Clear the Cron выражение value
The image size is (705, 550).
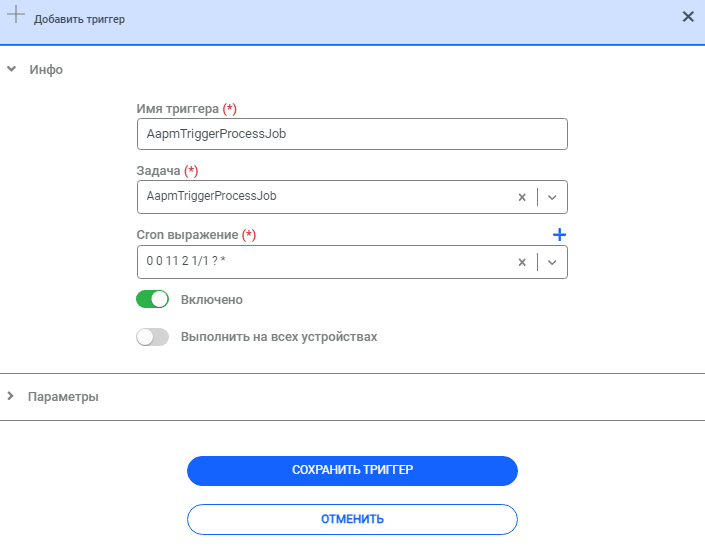pyautogui.click(x=522, y=262)
